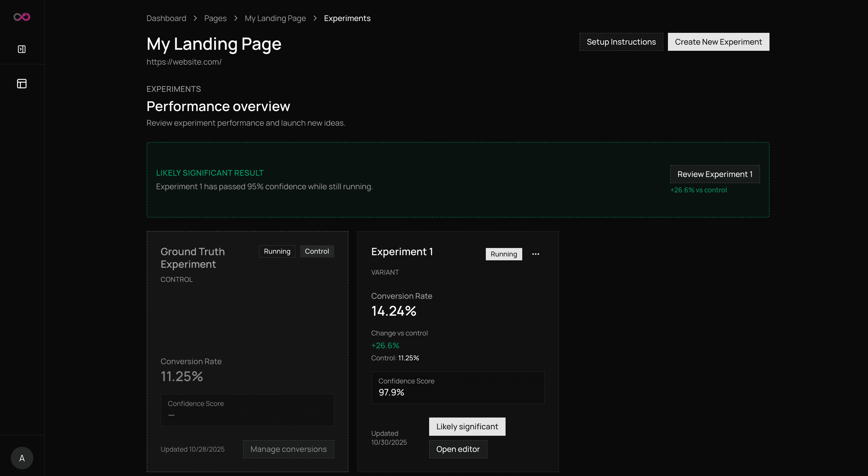868x476 pixels.
Task: Go to the Dashboard breadcrumb
Action: [x=166, y=18]
